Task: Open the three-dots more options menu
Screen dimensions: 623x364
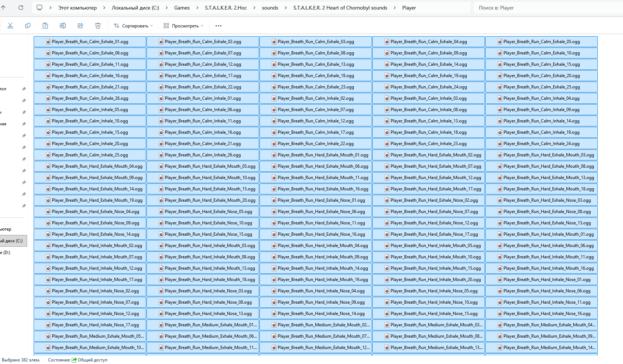Action: pos(219,26)
